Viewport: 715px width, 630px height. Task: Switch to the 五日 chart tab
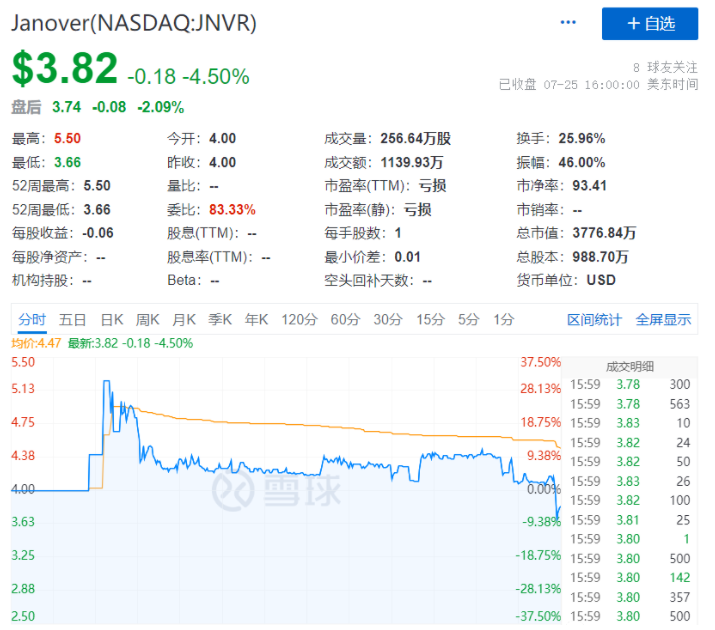[x=73, y=319]
